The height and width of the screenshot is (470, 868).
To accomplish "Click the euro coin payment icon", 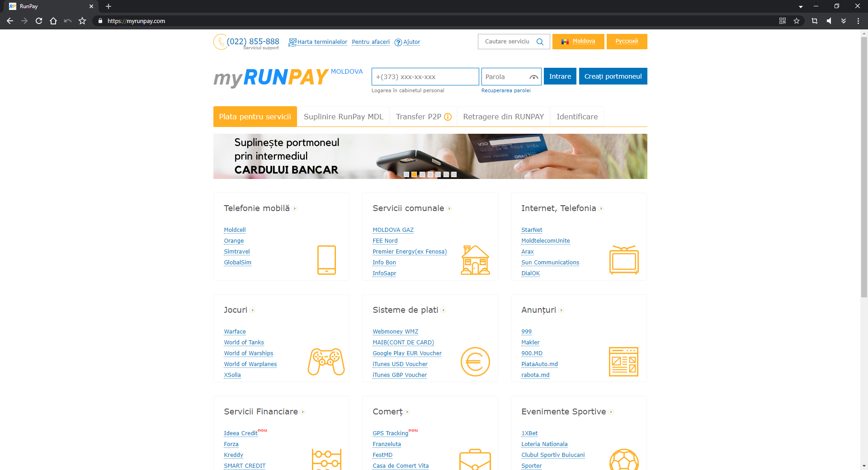I will pos(475,362).
